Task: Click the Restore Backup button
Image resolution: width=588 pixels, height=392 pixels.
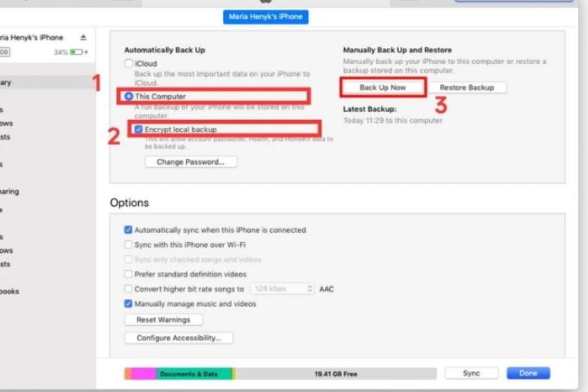Action: coord(467,87)
